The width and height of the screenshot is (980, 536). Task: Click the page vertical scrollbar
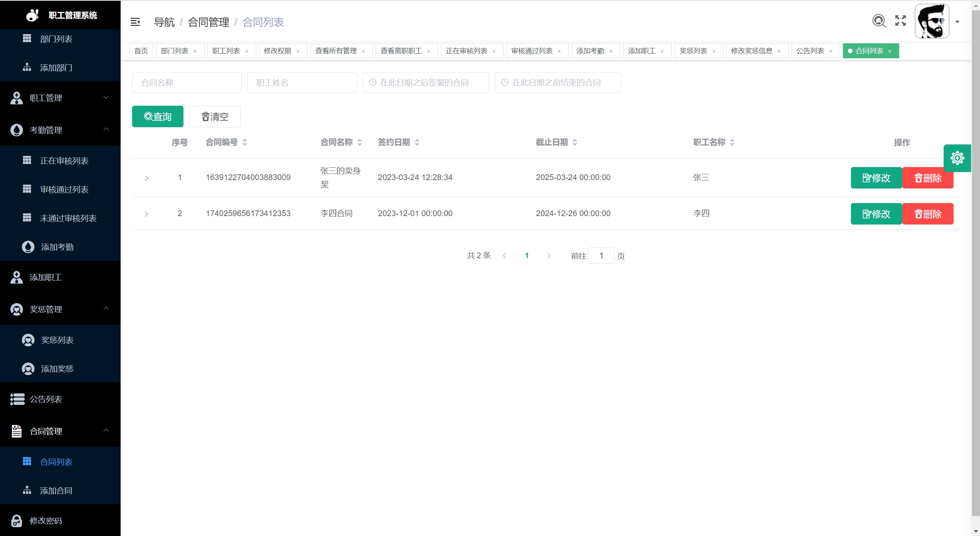click(x=975, y=268)
